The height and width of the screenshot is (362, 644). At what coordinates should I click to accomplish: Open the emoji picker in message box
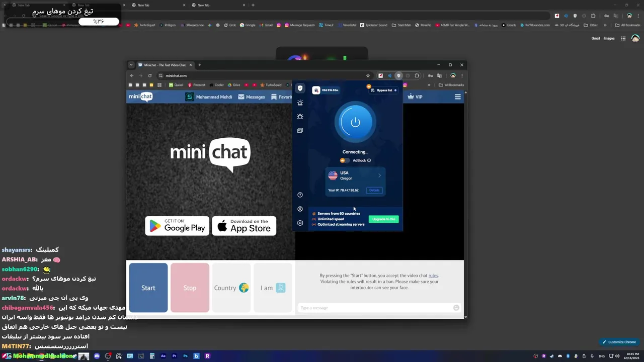[x=456, y=308]
